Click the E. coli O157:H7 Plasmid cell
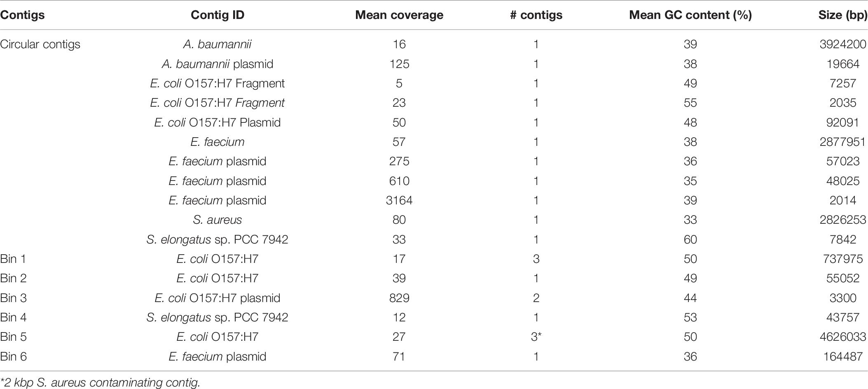Screen dimensions: 868x389 218,122
